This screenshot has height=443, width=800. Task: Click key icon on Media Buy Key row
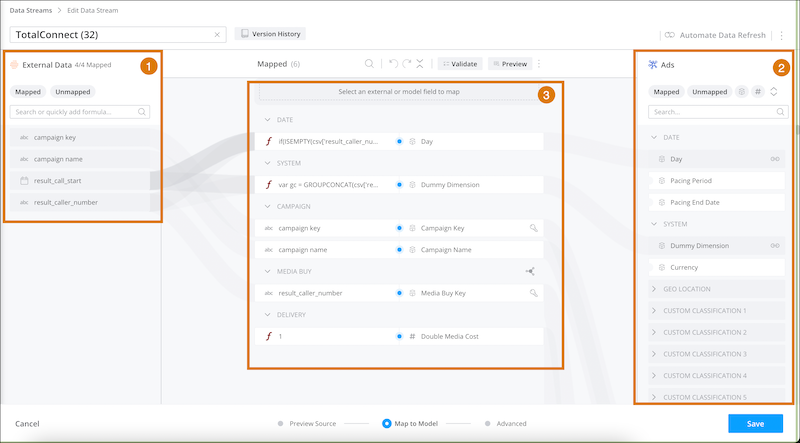tap(533, 293)
